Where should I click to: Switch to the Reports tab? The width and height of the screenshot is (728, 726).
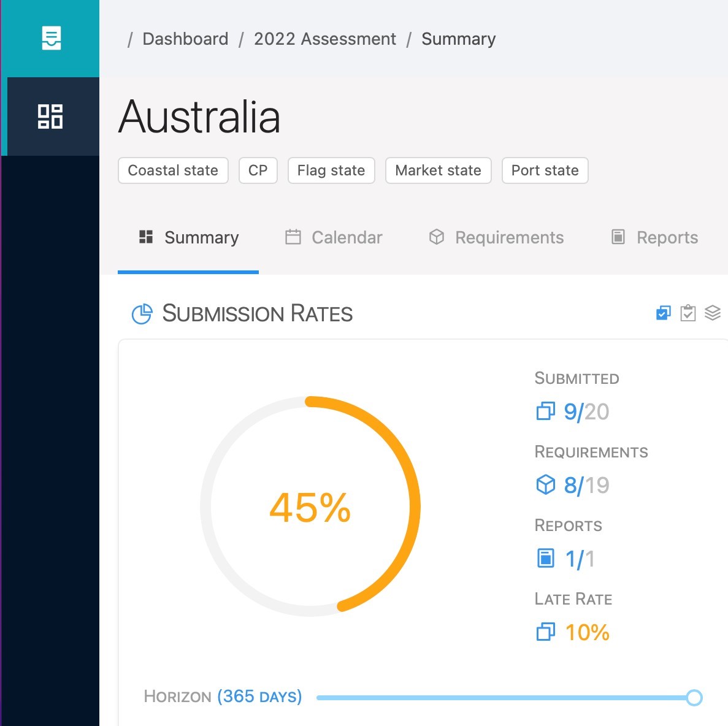pyautogui.click(x=654, y=237)
